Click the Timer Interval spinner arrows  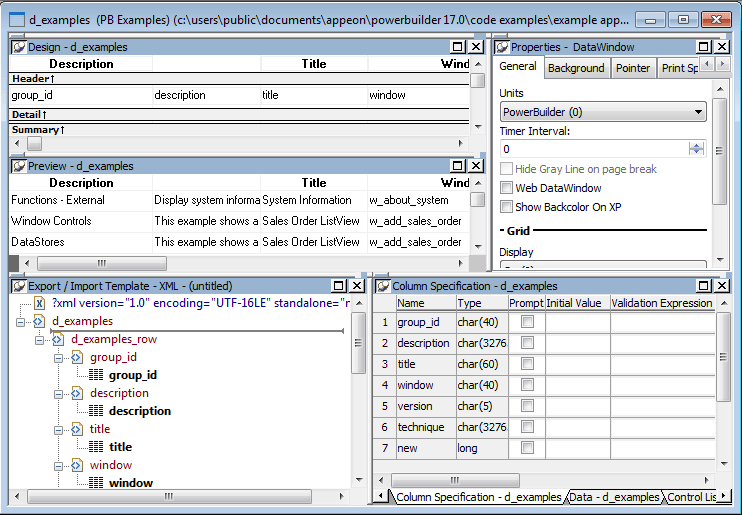[697, 148]
